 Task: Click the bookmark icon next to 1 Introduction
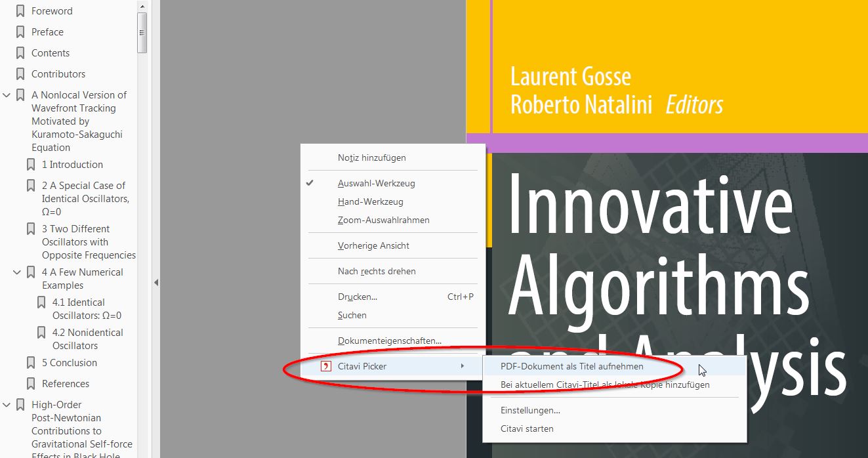[x=31, y=165]
